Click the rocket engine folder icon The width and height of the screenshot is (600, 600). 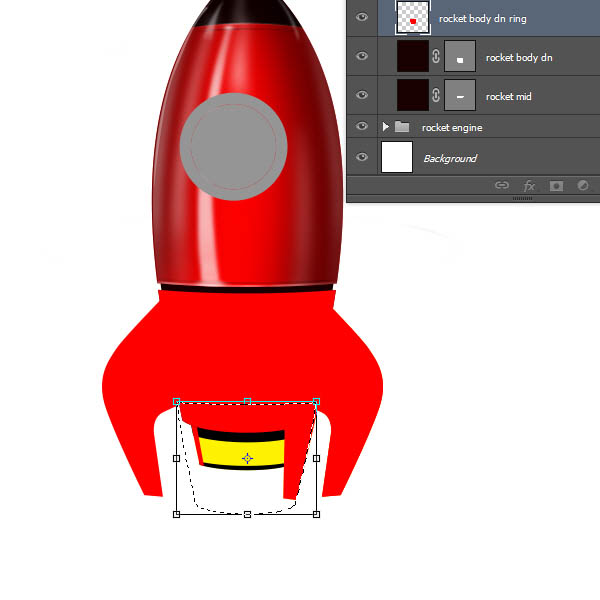coord(403,128)
